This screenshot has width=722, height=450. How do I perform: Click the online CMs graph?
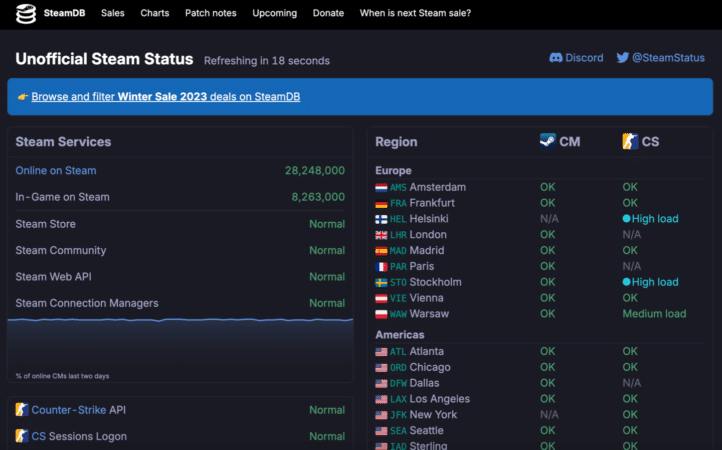click(x=180, y=345)
